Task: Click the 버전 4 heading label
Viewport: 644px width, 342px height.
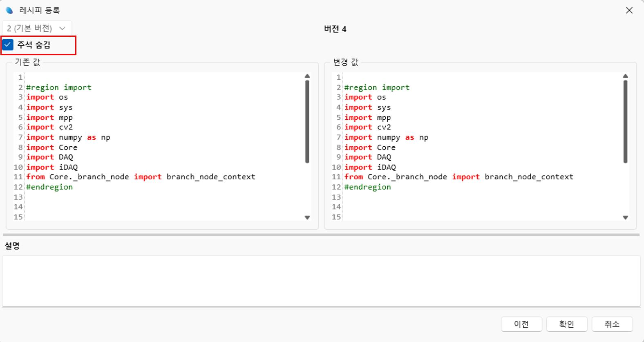Action: pyautogui.click(x=335, y=29)
